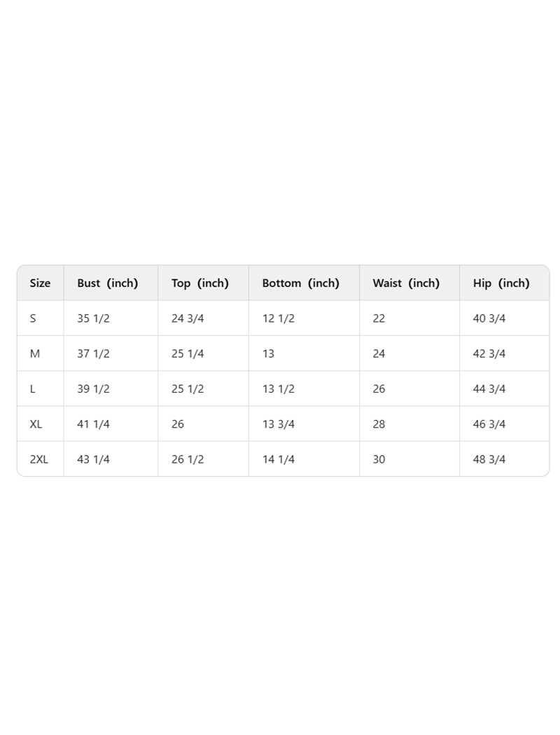560x735 pixels.
Task: Select the XL size row label
Action: click(x=36, y=424)
